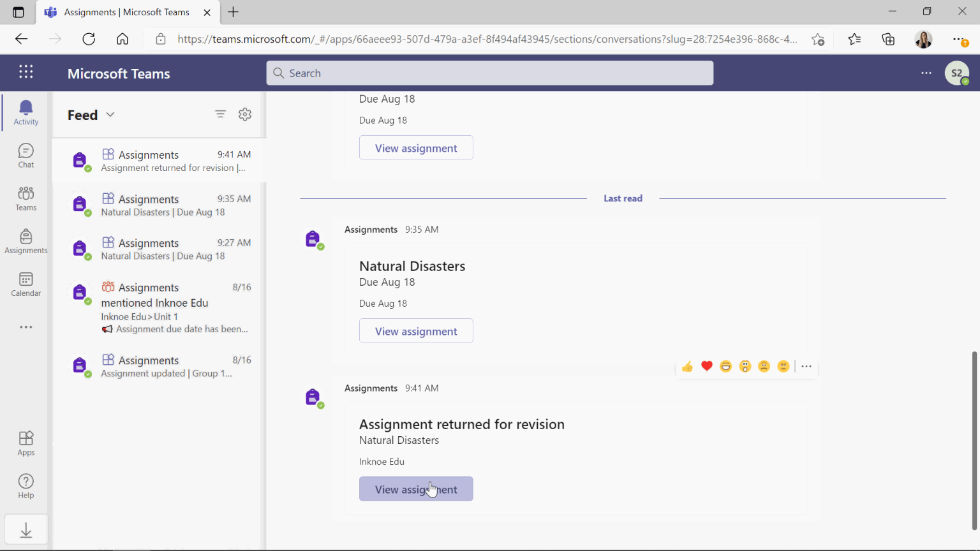Expand the Feed dropdown
Image resolution: width=980 pixels, height=551 pixels.
click(x=109, y=115)
